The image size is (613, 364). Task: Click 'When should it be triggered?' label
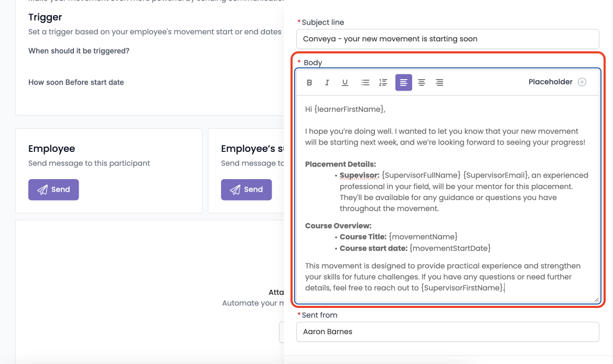tap(79, 51)
